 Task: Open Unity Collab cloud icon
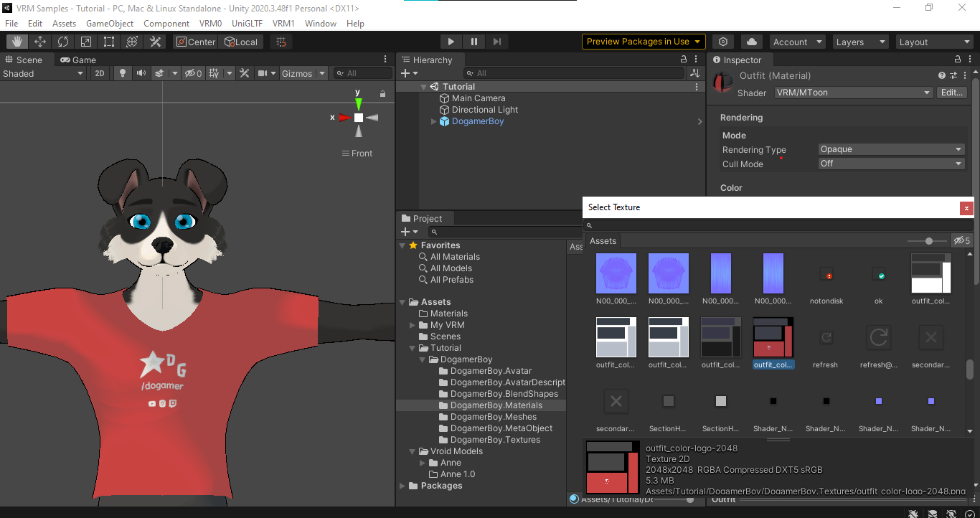751,42
